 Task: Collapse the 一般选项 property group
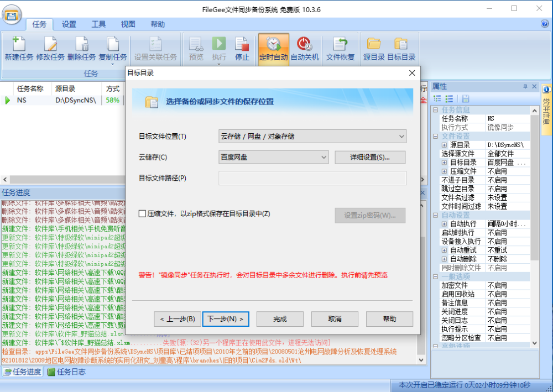pyautogui.click(x=436, y=277)
